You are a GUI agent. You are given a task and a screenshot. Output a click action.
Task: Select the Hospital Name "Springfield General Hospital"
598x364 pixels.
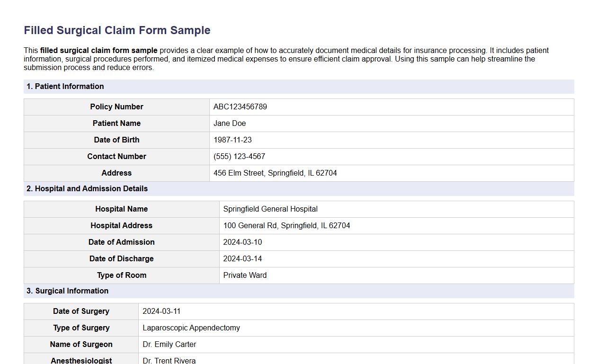(270, 209)
